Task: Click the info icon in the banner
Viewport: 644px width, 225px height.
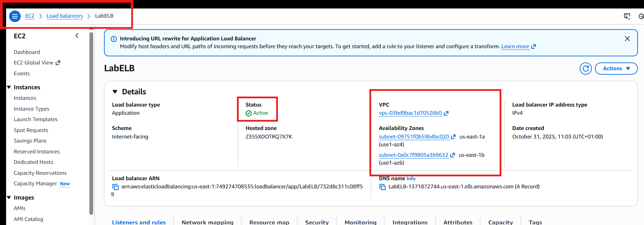Action: tap(114, 39)
